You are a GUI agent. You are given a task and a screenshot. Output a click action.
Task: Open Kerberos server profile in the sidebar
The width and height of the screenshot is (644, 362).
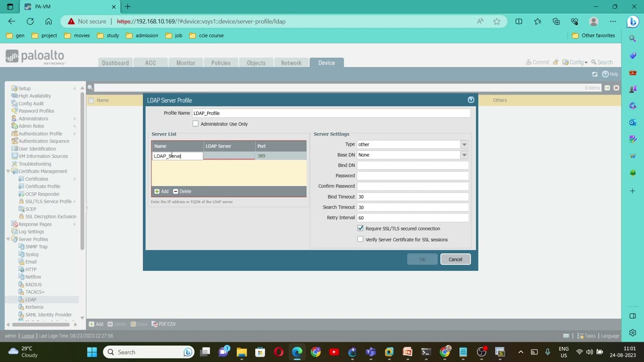click(x=34, y=307)
